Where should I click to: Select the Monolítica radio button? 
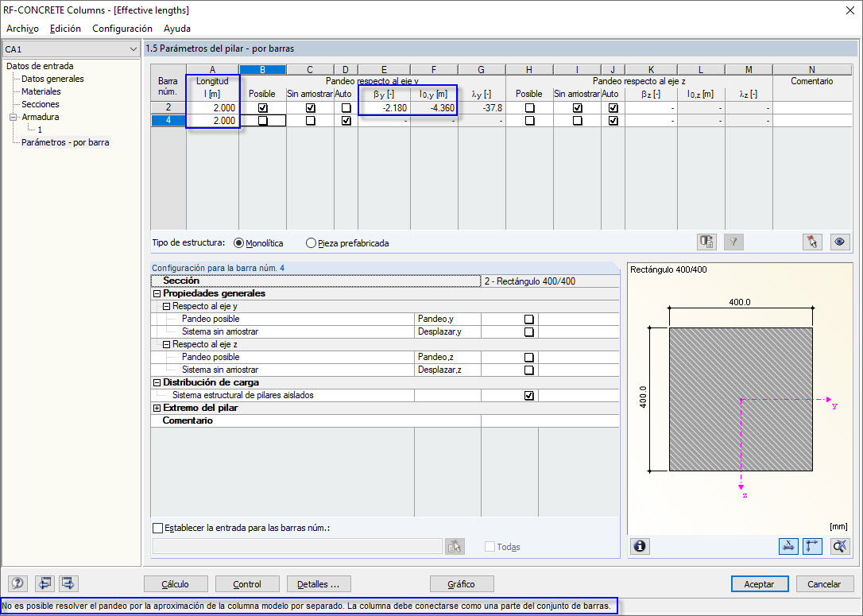(x=239, y=242)
